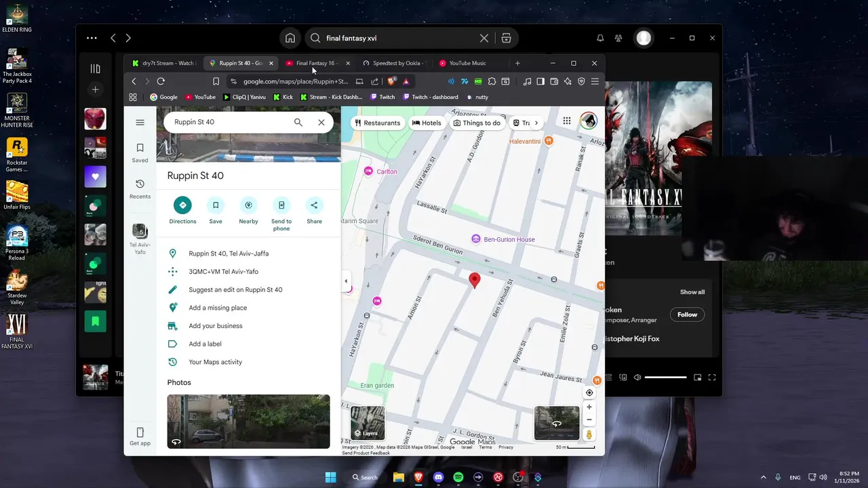Click Follow button in the music app

click(x=687, y=314)
